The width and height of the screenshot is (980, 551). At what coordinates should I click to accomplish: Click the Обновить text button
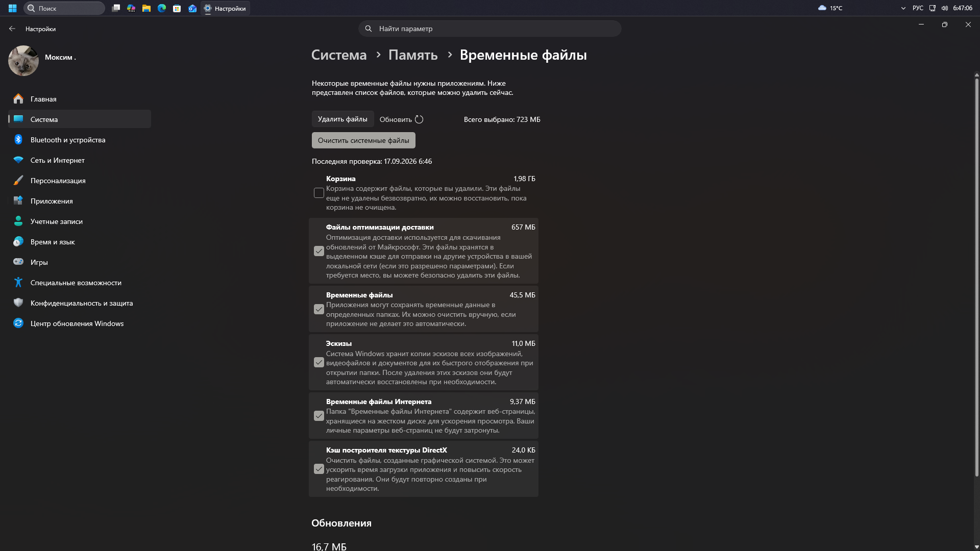(396, 119)
